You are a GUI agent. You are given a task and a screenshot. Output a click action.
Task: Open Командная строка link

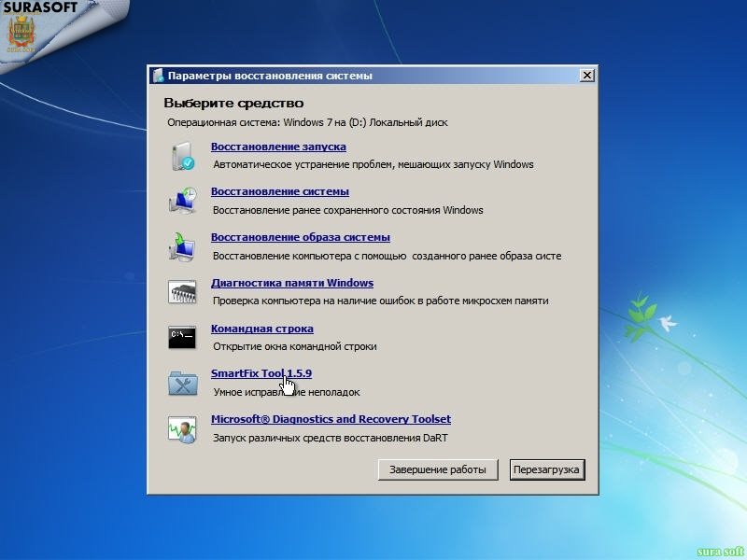262,329
